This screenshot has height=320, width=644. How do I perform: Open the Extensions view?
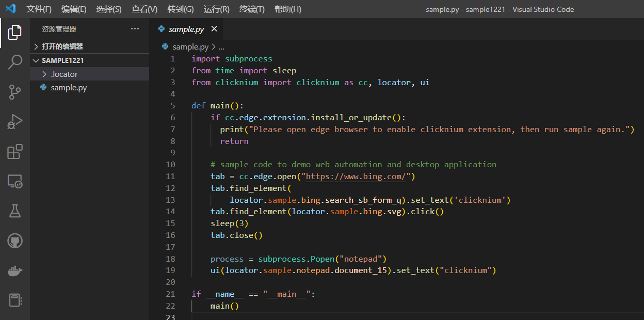tap(14, 152)
